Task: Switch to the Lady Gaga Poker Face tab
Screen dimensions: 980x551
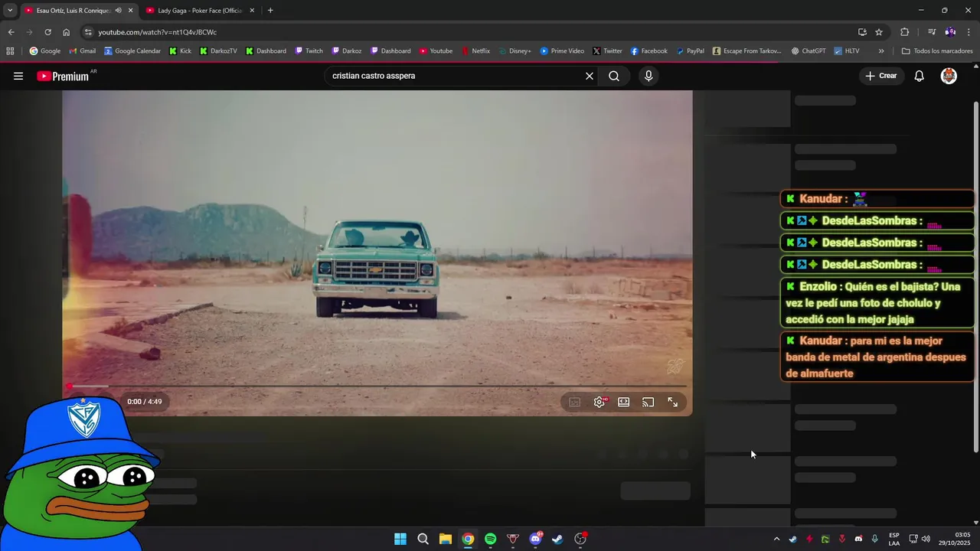Action: pos(199,11)
